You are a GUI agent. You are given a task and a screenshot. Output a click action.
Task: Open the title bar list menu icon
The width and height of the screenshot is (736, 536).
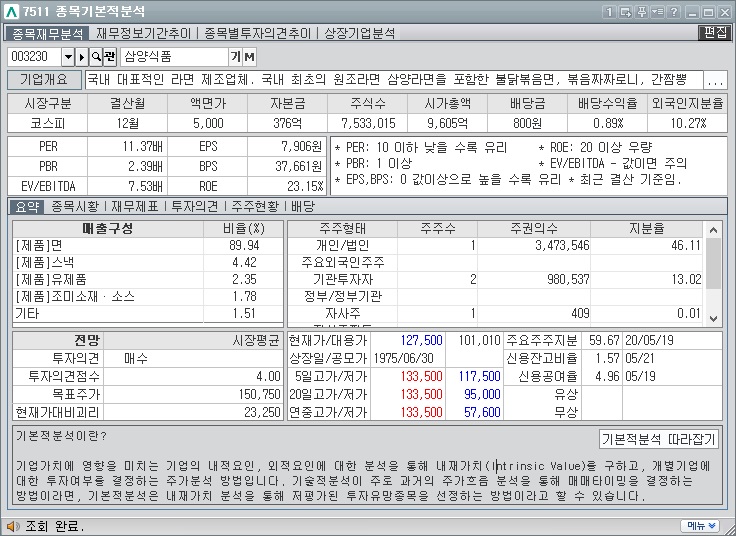657,12
